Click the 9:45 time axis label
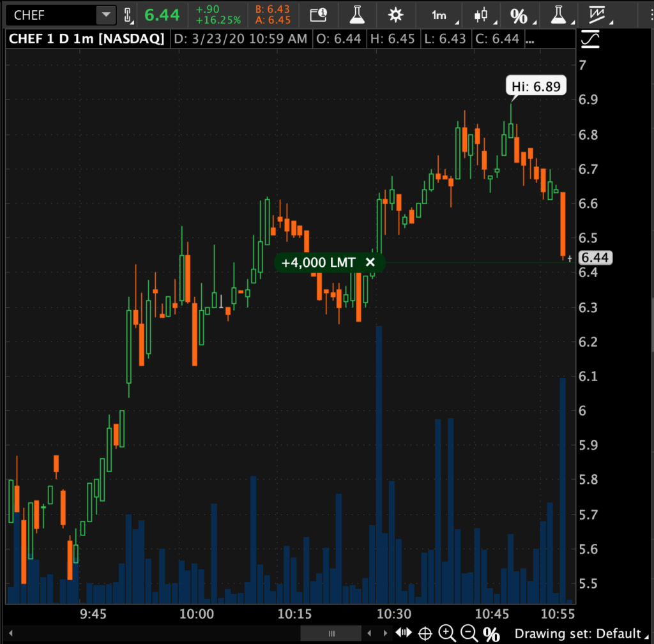The height and width of the screenshot is (644, 654). [x=93, y=614]
